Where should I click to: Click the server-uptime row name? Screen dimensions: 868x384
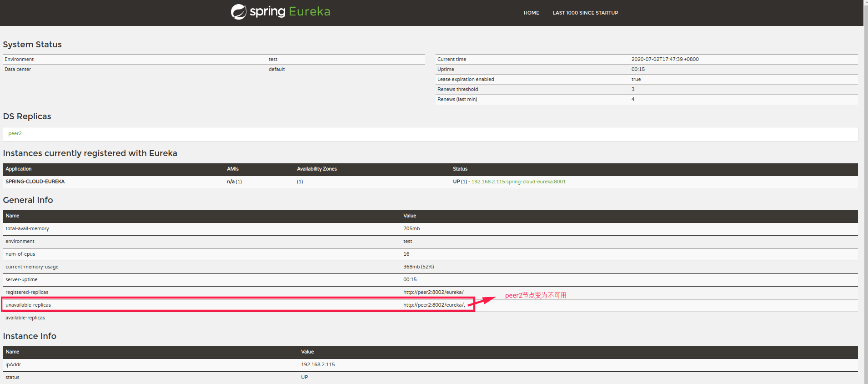pyautogui.click(x=21, y=279)
